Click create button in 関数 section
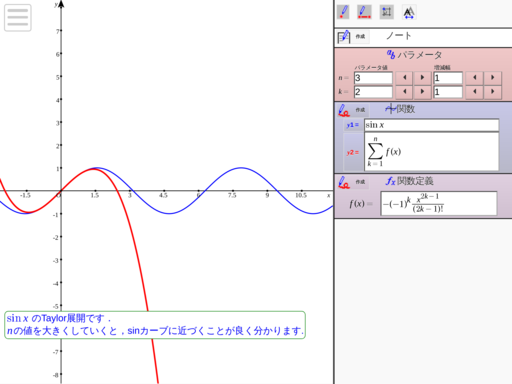The height and width of the screenshot is (384, 512). click(x=353, y=110)
